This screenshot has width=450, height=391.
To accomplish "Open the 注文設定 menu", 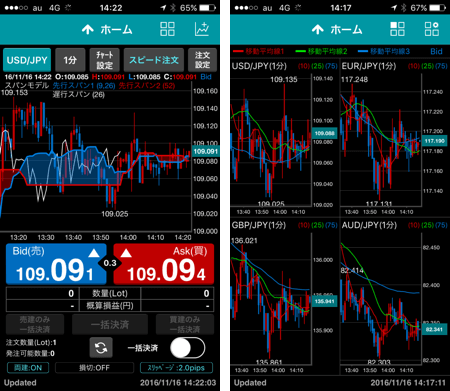I will click(202, 60).
